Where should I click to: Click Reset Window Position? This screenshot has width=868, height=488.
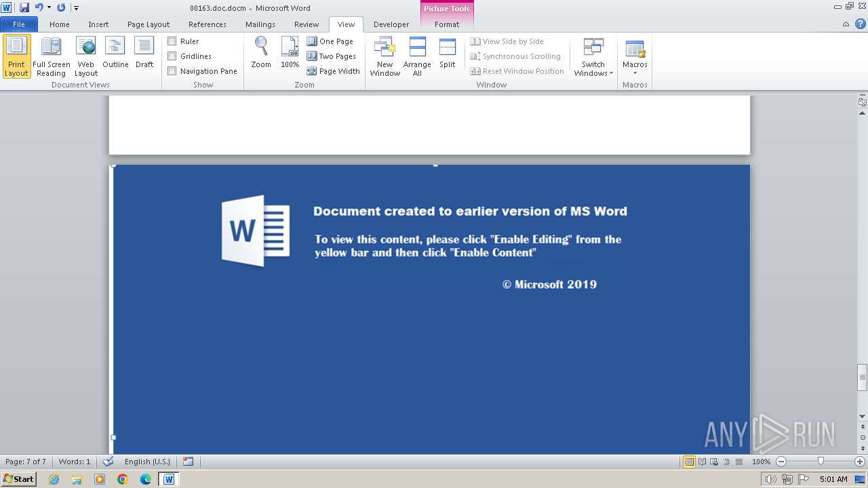point(517,71)
